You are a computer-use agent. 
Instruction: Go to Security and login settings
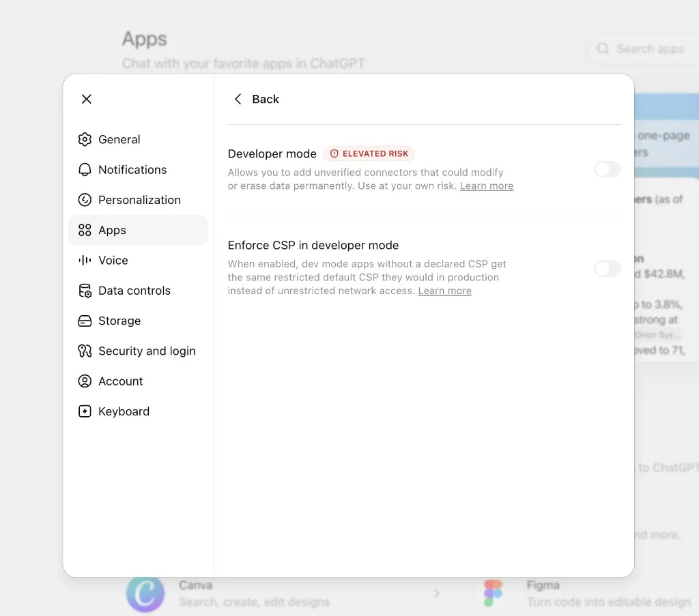(x=138, y=351)
